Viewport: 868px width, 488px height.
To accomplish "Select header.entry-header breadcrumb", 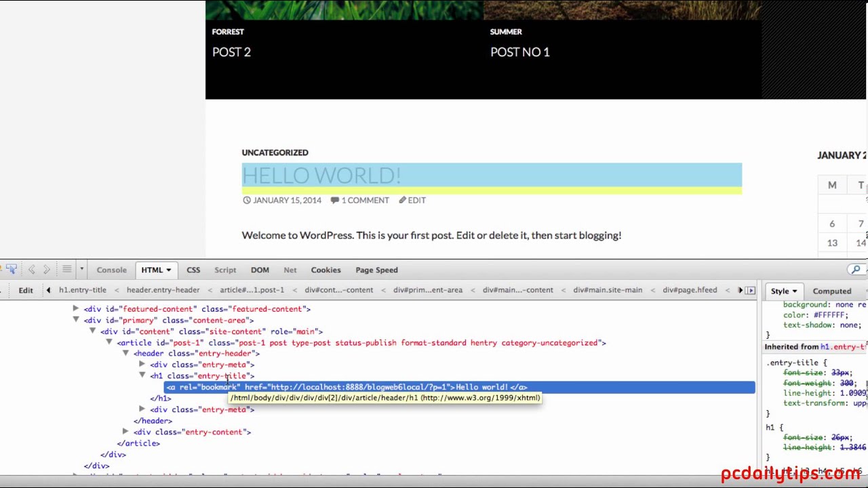I will 163,290.
